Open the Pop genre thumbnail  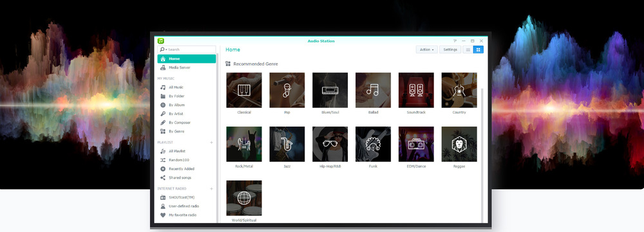coord(287,90)
